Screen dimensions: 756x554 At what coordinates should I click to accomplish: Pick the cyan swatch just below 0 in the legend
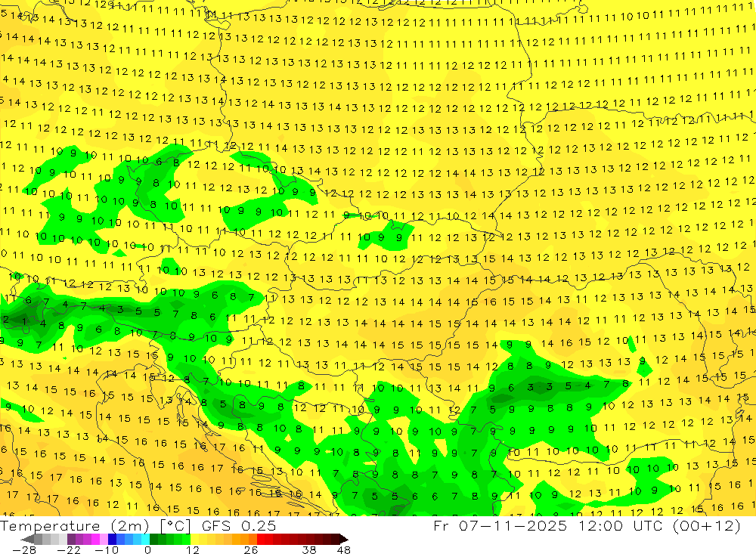(x=145, y=539)
